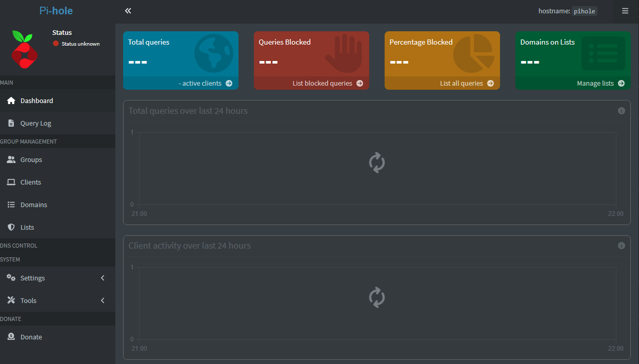Click the Domains list icon
The width and height of the screenshot is (639, 364).
tap(11, 205)
